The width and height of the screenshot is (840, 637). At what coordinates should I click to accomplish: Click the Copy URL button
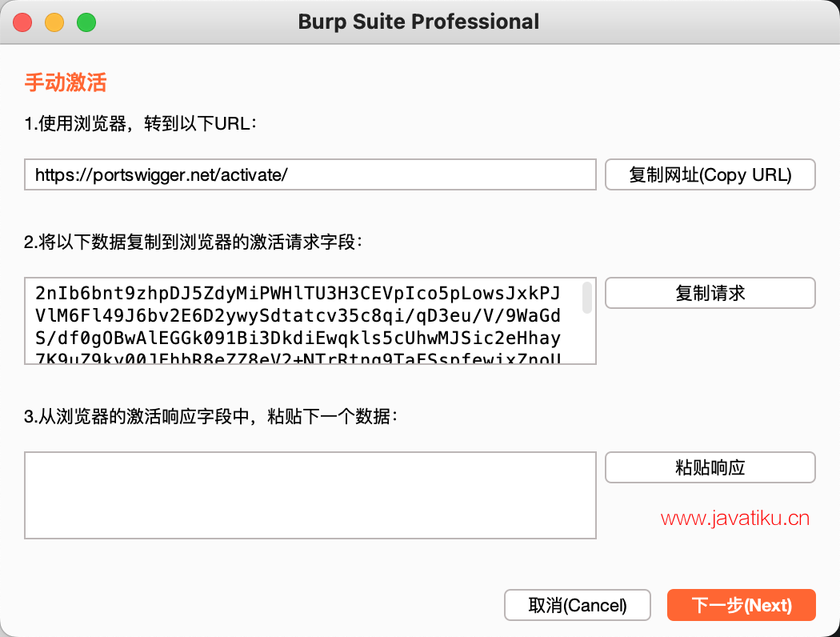tap(710, 174)
